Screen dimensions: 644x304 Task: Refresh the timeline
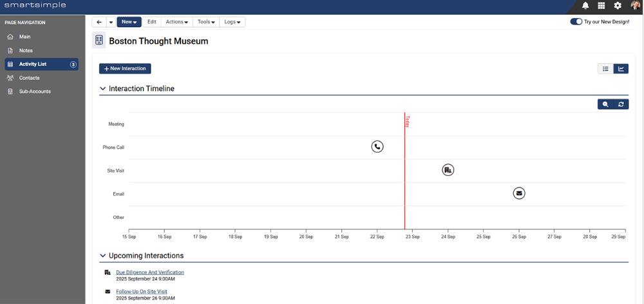point(621,104)
